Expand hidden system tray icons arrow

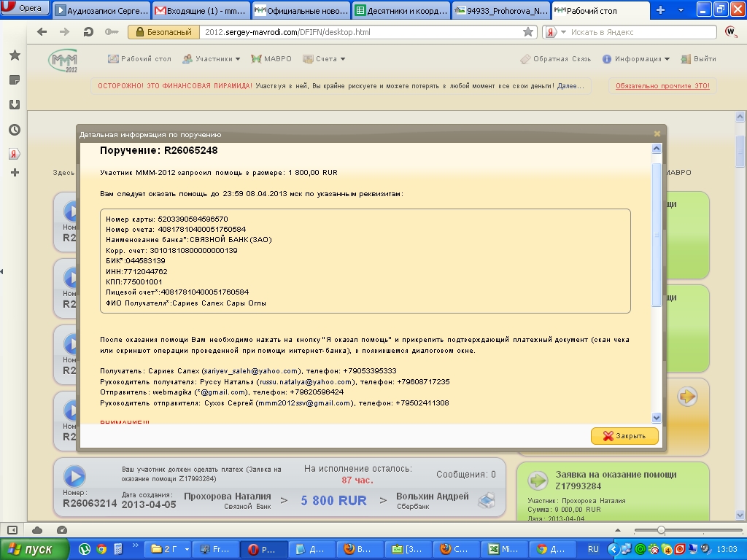click(613, 549)
